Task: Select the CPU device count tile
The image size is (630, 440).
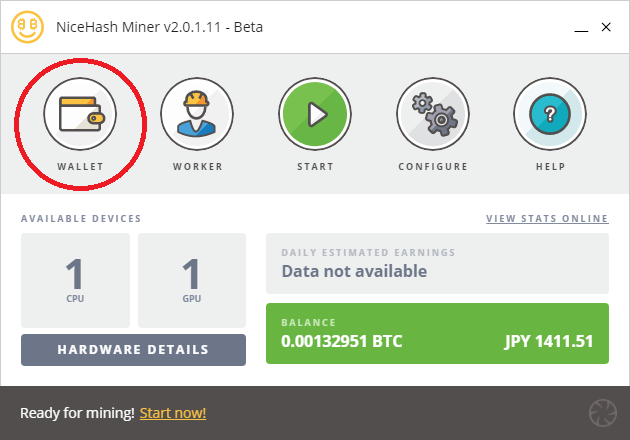Action: point(76,280)
